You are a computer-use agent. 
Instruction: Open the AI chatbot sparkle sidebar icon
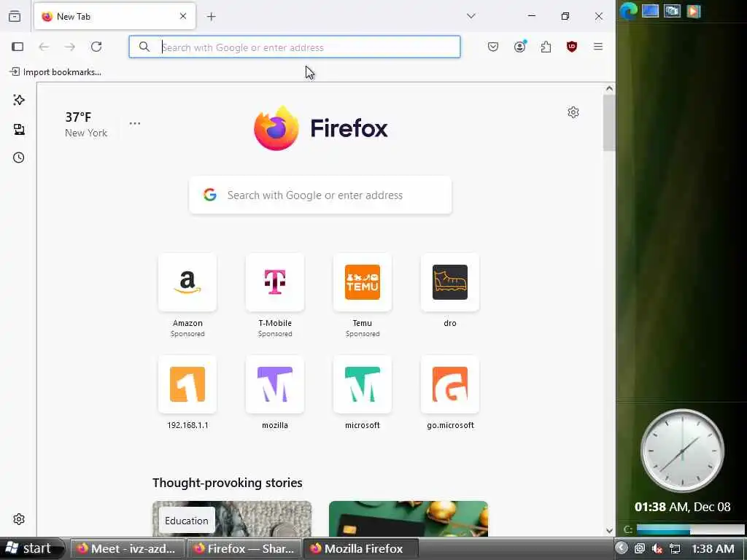click(x=19, y=100)
